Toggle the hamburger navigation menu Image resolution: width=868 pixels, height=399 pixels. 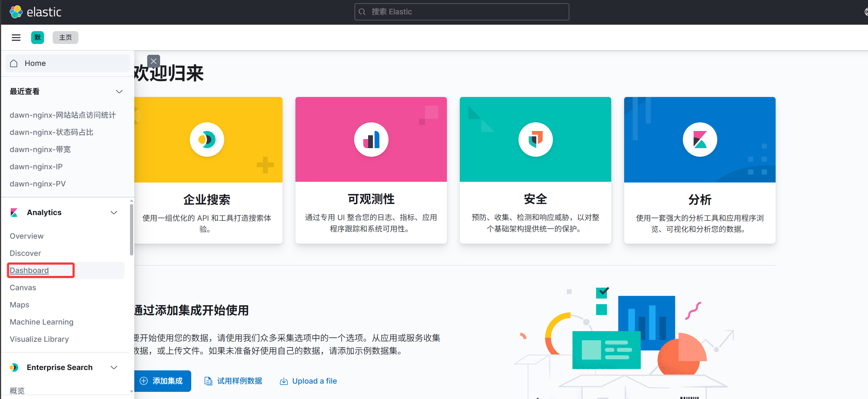point(16,38)
